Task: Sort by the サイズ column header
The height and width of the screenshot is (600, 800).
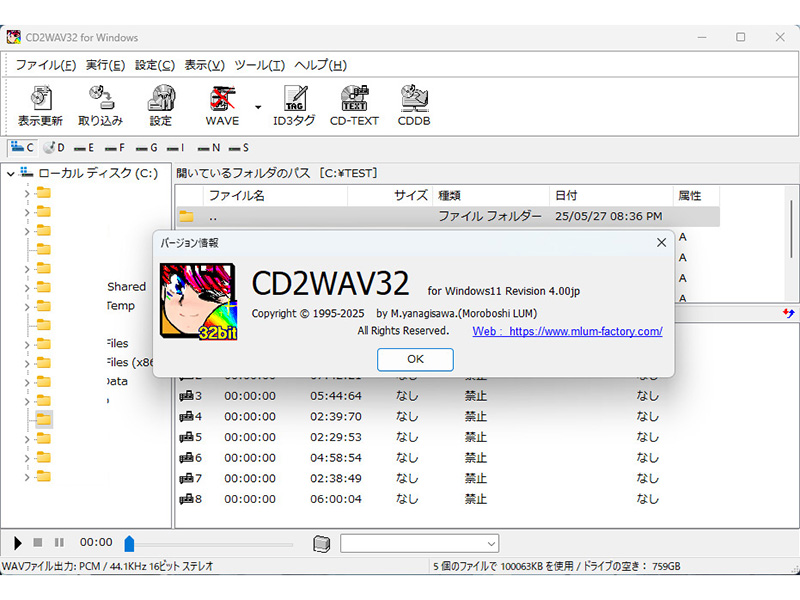Action: coord(390,196)
